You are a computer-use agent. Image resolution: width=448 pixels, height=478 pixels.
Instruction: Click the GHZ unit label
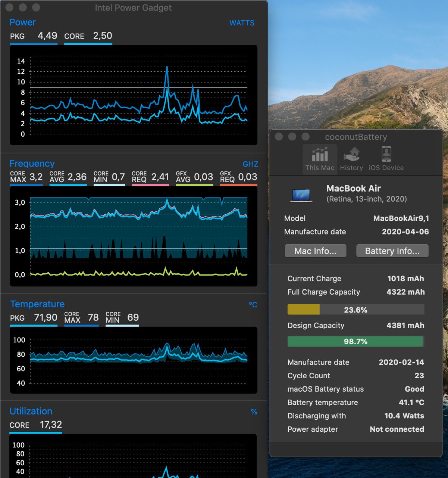coord(250,164)
